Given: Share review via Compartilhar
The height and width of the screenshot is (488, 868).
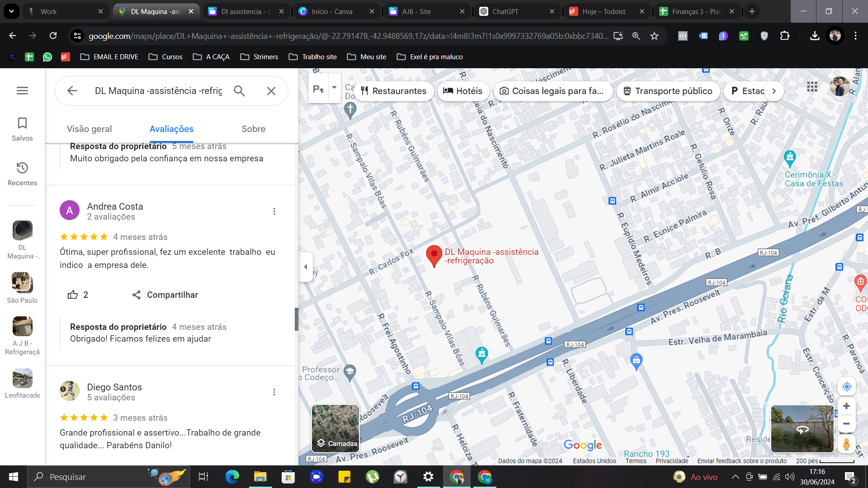Looking at the screenshot, I should tap(165, 295).
